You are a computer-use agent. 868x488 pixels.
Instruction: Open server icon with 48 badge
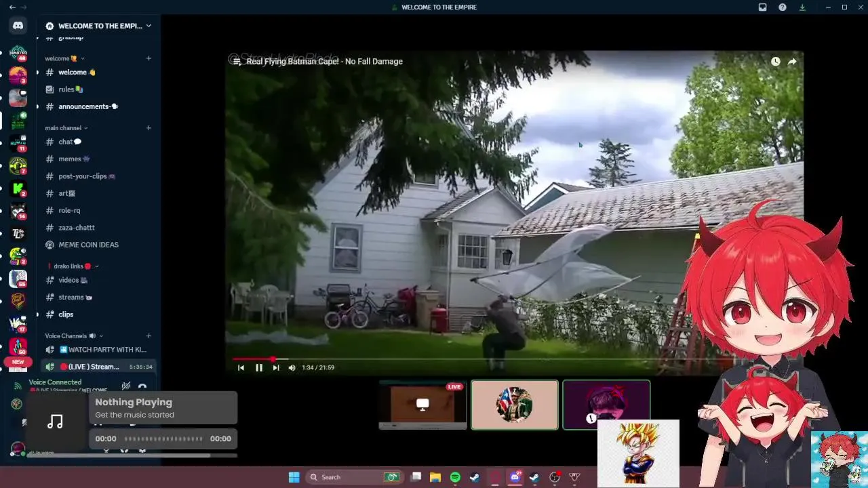point(18,53)
